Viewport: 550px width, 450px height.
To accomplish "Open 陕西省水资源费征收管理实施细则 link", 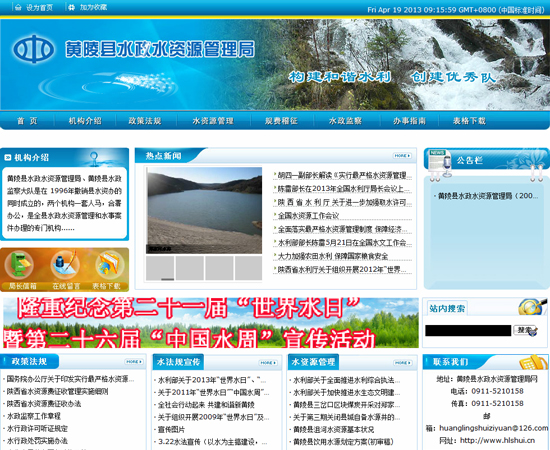I will tap(58, 391).
